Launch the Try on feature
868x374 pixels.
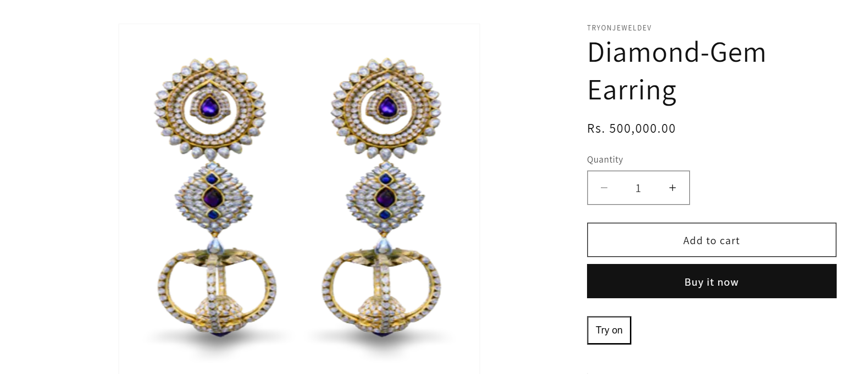click(609, 330)
